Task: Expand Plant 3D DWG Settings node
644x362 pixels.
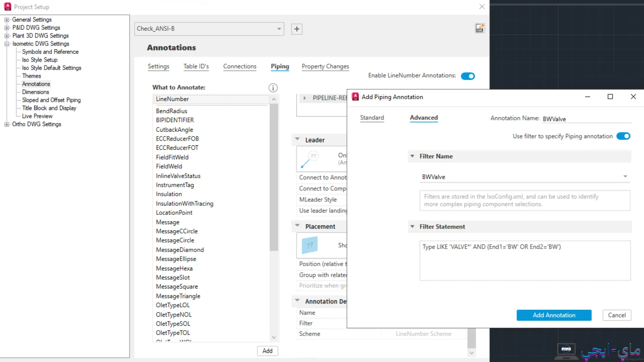Action: tap(6, 36)
